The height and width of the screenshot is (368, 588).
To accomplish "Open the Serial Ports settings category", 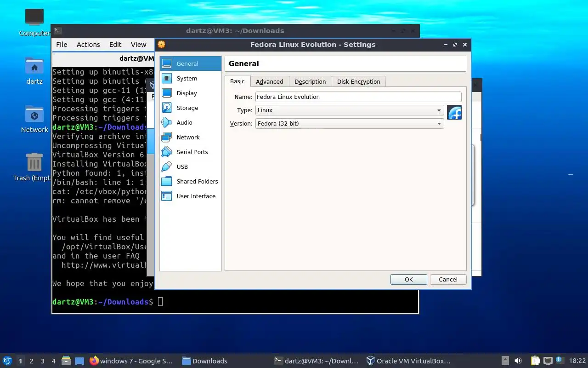I will click(x=190, y=152).
